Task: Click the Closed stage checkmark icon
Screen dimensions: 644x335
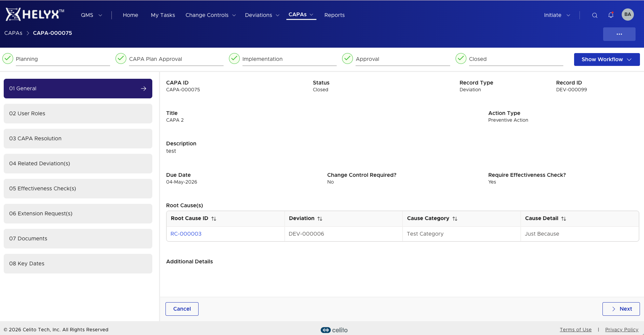Action: pyautogui.click(x=461, y=58)
